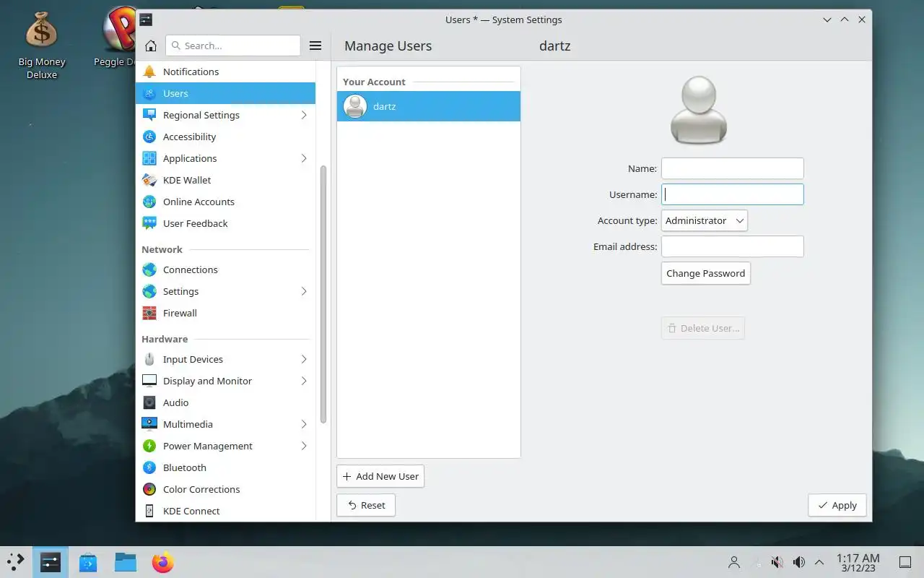Viewport: 924px width, 578px height.
Task: Click the muted audio tray icon
Action: [x=777, y=562]
